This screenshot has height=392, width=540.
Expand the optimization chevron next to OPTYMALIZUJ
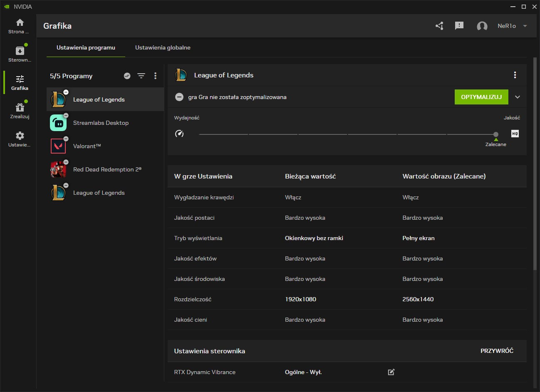pyautogui.click(x=518, y=97)
